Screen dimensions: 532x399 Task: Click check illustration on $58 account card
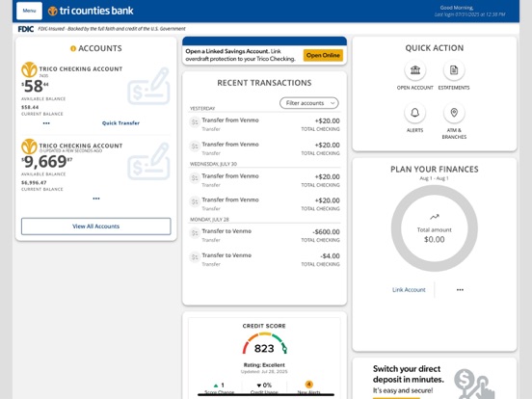pos(148,86)
